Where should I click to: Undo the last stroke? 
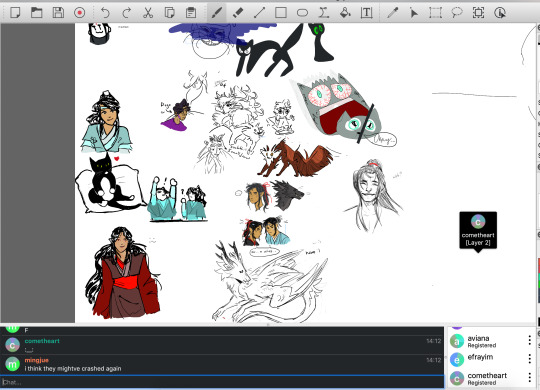(105, 13)
